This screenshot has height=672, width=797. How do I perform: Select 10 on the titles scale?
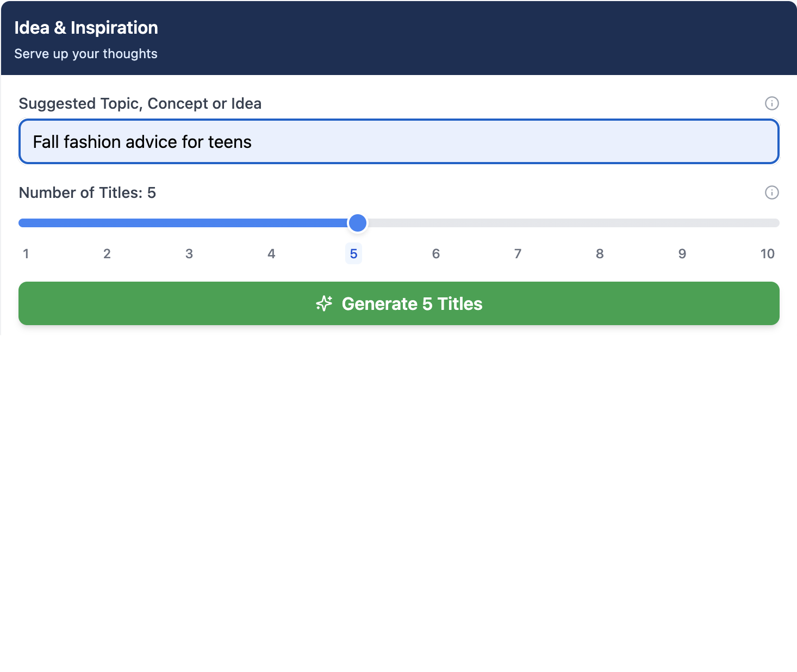click(767, 253)
